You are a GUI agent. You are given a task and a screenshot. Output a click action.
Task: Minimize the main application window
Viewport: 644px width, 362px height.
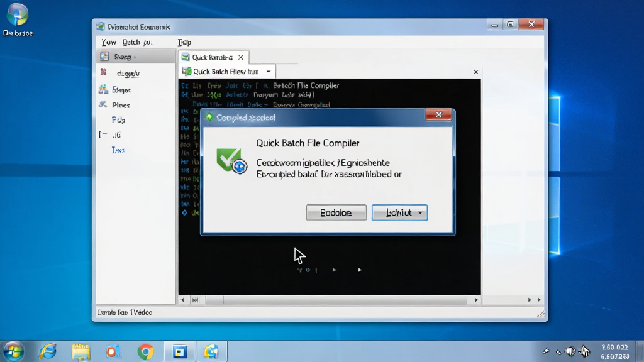[494, 25]
